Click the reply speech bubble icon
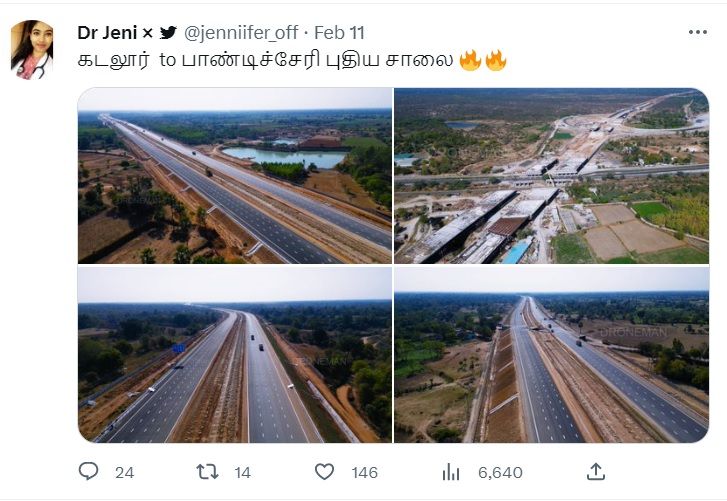The height and width of the screenshot is (501, 727). click(x=89, y=472)
